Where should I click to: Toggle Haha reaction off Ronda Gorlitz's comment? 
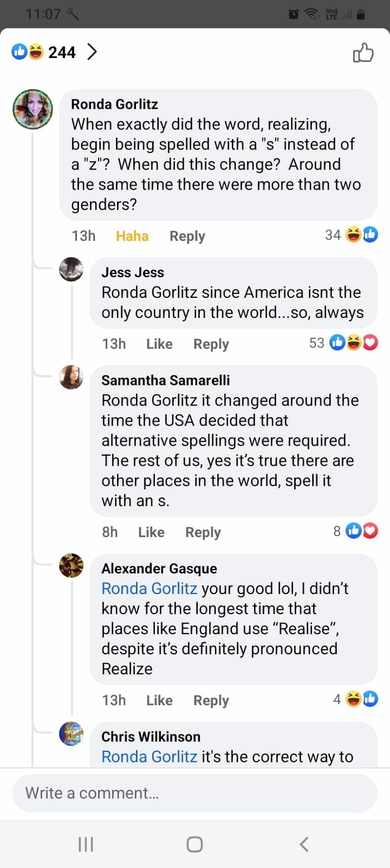click(x=132, y=236)
